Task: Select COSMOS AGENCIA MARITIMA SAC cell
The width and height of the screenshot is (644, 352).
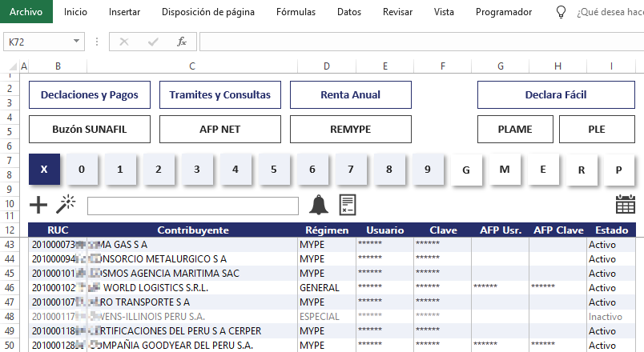Action: point(192,274)
